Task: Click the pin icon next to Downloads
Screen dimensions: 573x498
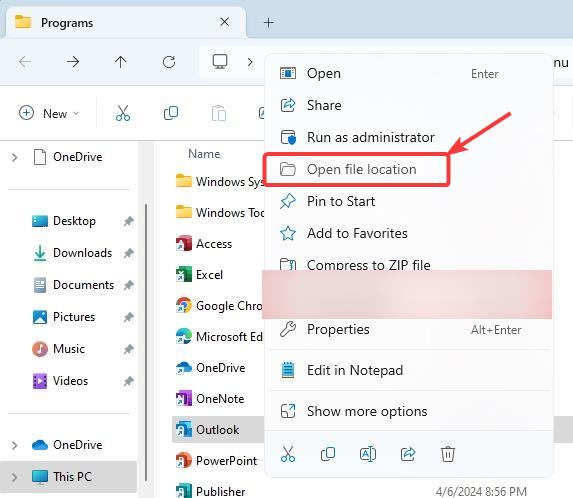Action: click(128, 253)
